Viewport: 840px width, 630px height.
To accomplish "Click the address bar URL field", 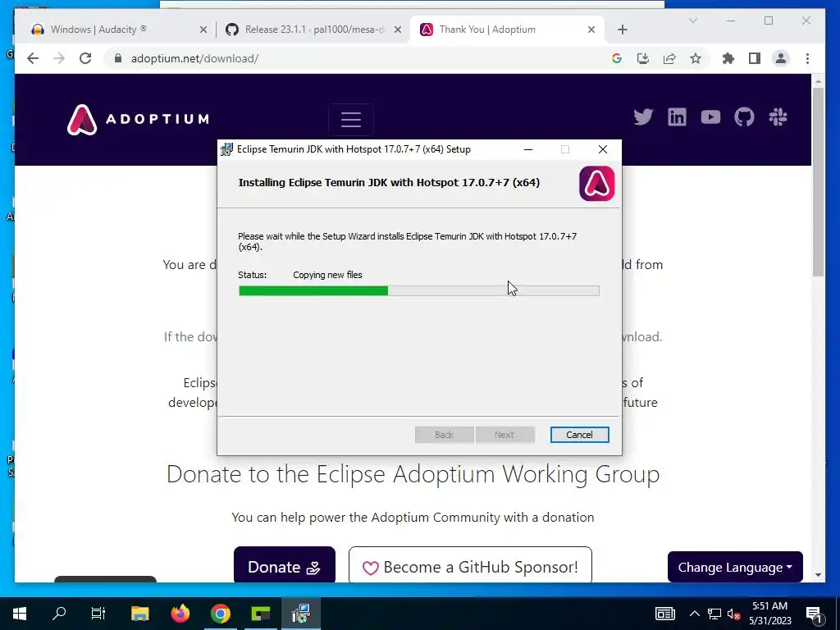I will tap(359, 58).
